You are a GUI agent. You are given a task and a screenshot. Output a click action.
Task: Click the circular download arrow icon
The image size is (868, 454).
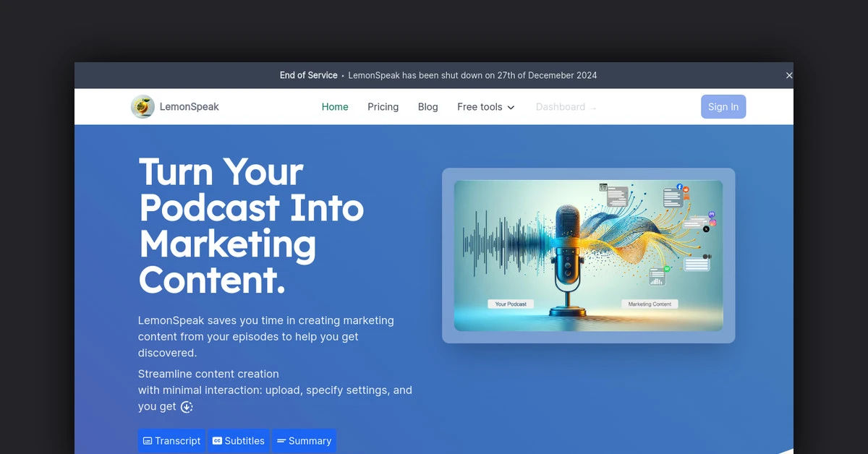click(187, 407)
